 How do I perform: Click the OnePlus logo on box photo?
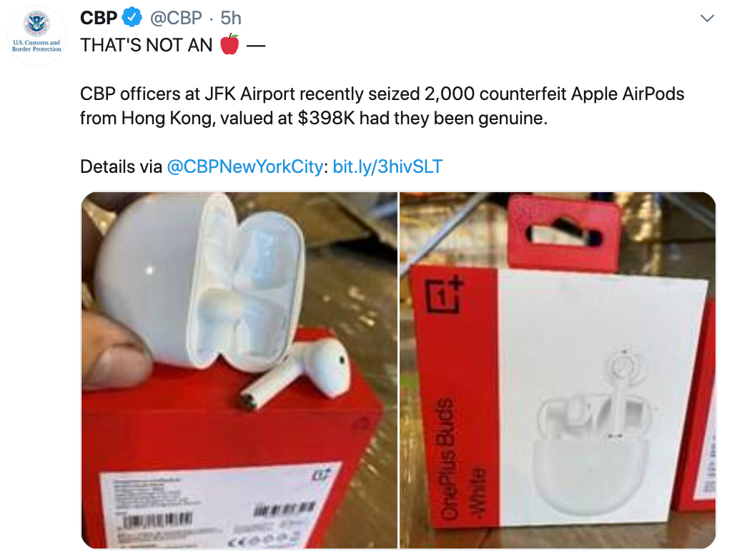445,296
